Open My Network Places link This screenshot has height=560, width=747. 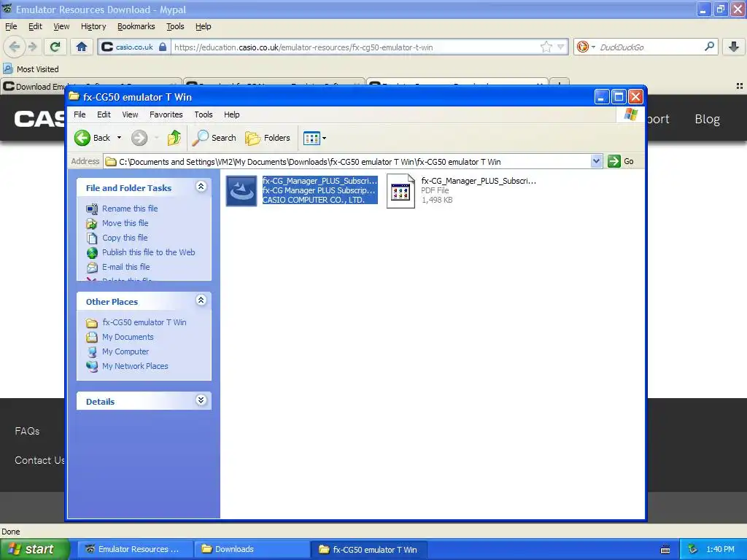[x=135, y=366]
